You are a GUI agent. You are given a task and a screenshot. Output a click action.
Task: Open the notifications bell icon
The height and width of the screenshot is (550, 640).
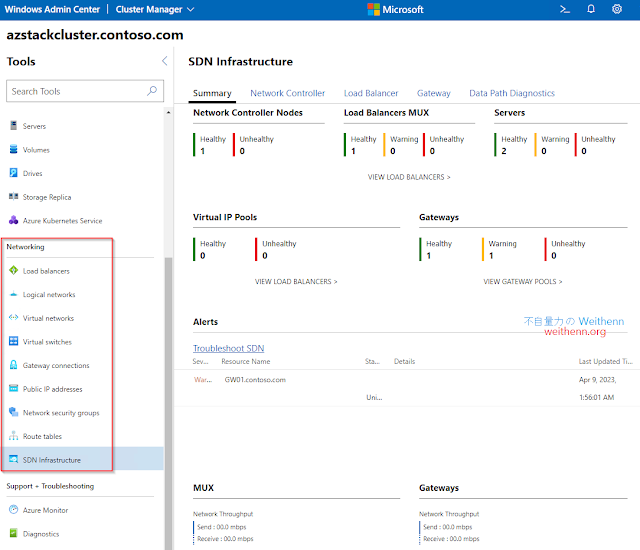(591, 9)
